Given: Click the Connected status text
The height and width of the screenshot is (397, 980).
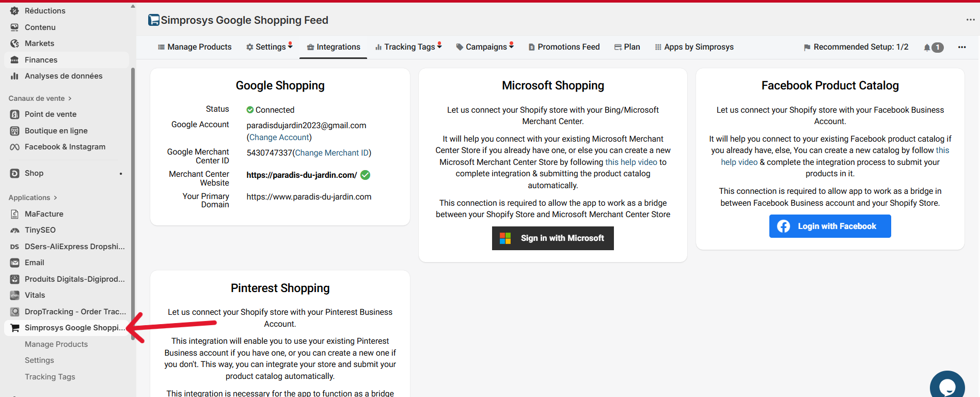Looking at the screenshot, I should (275, 110).
